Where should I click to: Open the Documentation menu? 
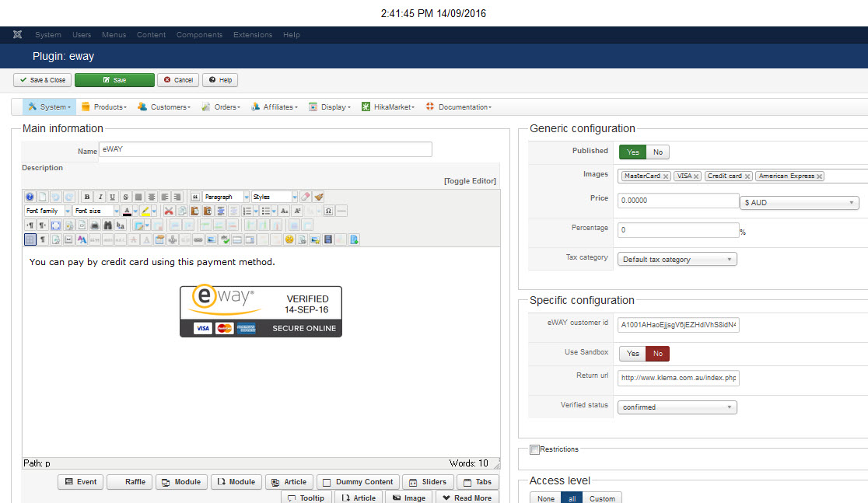(x=458, y=107)
